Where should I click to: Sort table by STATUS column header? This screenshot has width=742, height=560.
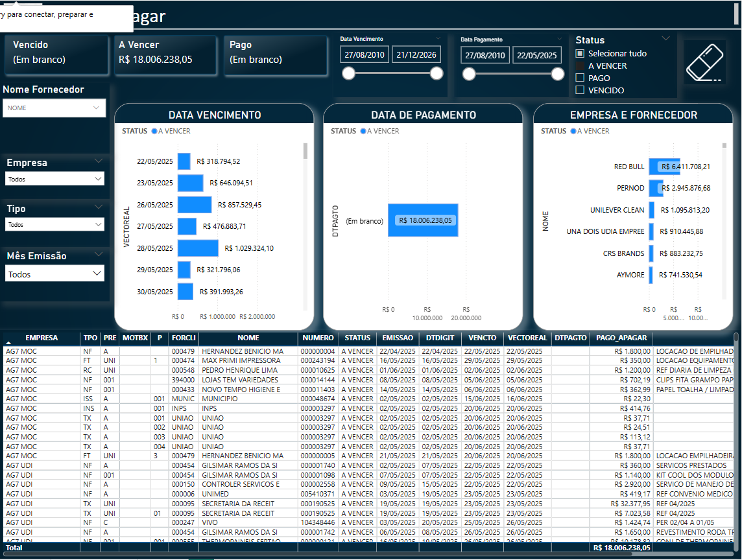(357, 338)
